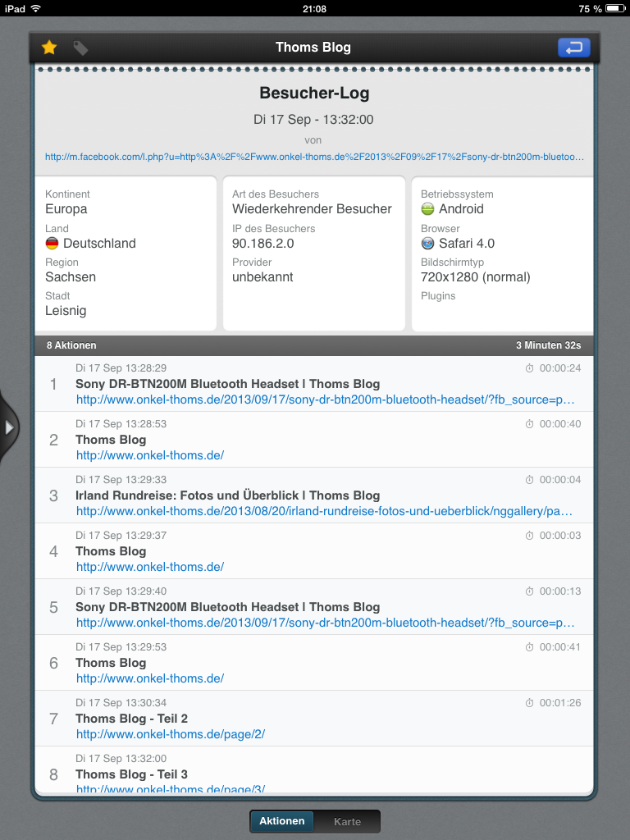This screenshot has height=840, width=630.
Task: Tap clock icon beside 00:01:26
Action: click(x=529, y=702)
